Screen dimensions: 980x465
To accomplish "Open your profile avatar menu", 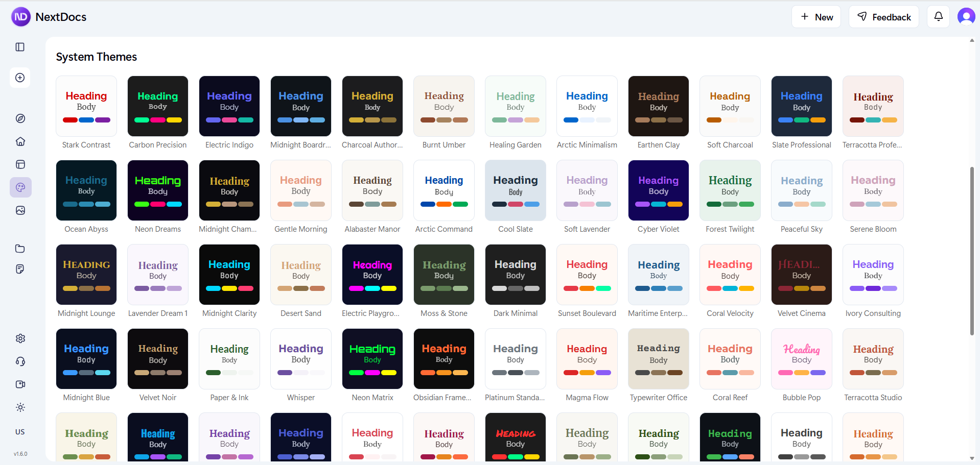I will click(x=966, y=16).
